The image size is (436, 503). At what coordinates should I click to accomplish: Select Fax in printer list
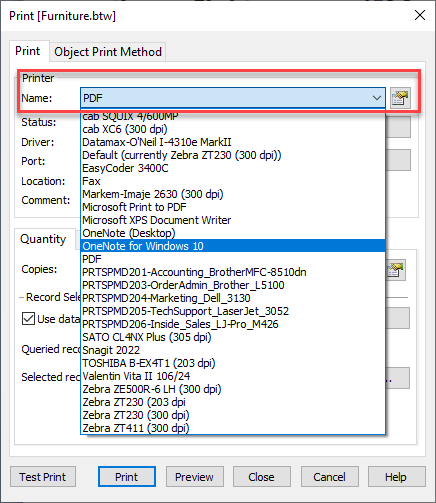pos(233,181)
